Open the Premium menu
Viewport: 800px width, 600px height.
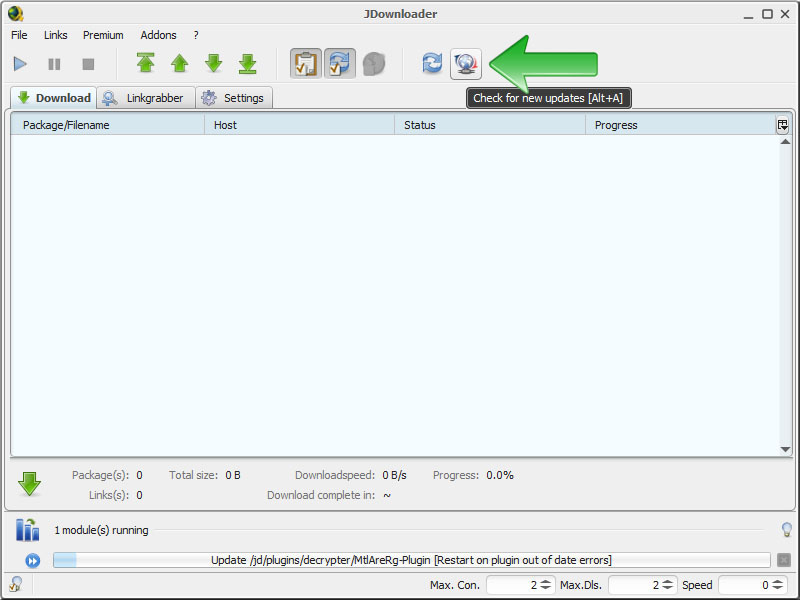(x=103, y=35)
